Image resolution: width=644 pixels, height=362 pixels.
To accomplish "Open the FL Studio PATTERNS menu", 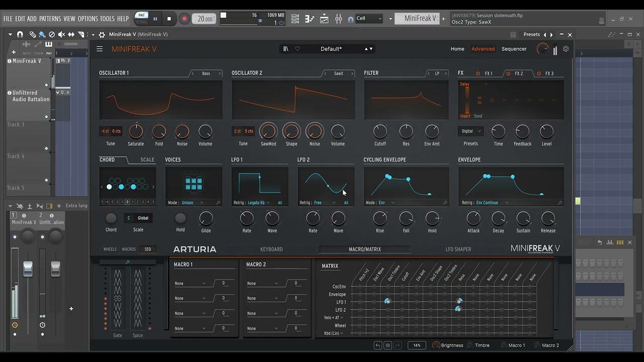I will pyautogui.click(x=50, y=19).
